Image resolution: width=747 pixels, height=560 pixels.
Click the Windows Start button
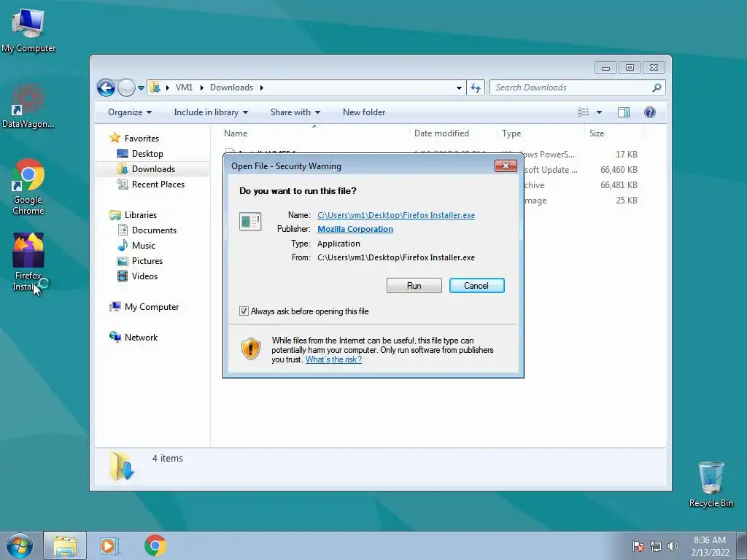click(20, 545)
